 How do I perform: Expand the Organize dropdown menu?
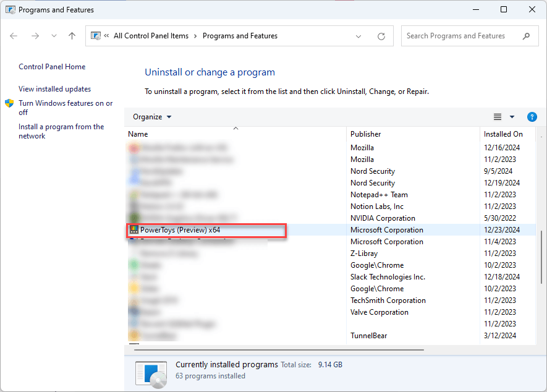point(152,117)
